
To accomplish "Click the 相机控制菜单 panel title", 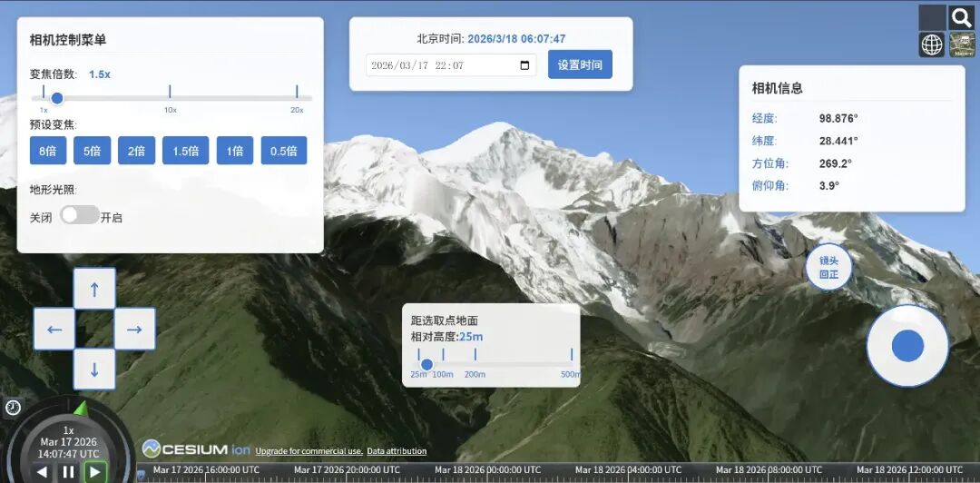I will click(68, 40).
